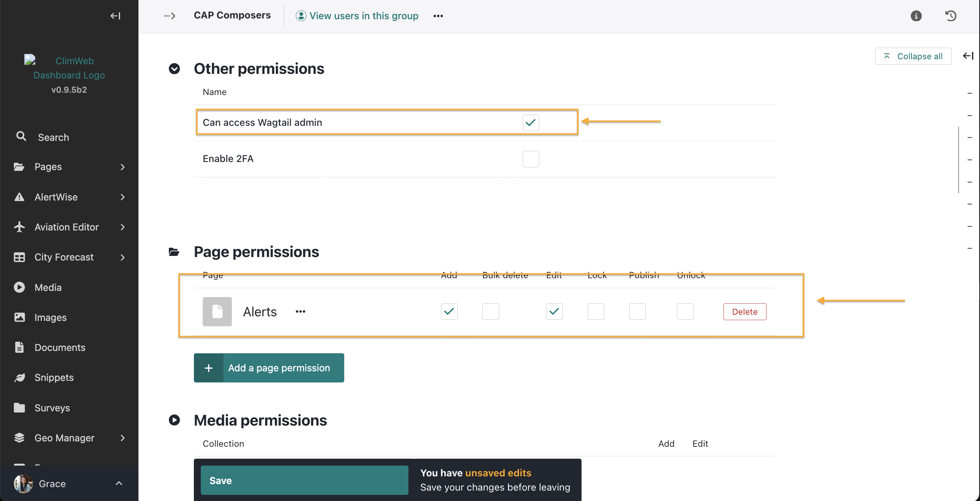Check Lock permission for Alerts page
The height and width of the screenshot is (501, 980).
(596, 312)
